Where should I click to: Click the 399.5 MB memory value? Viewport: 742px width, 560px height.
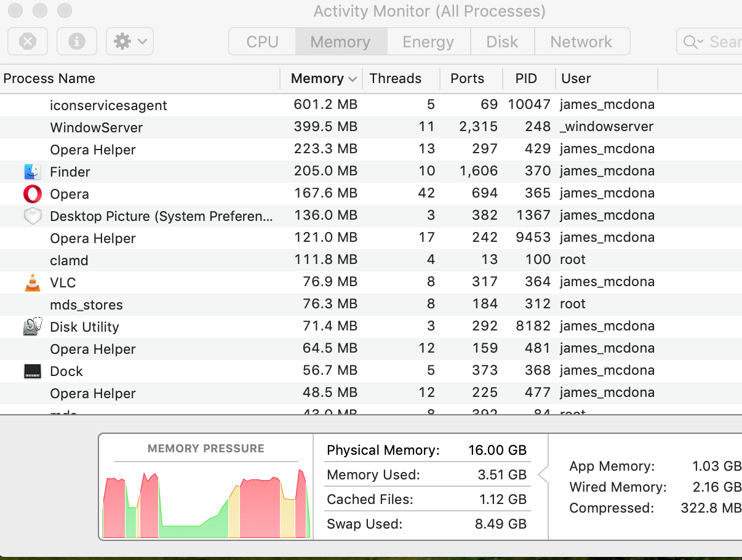[x=325, y=127]
